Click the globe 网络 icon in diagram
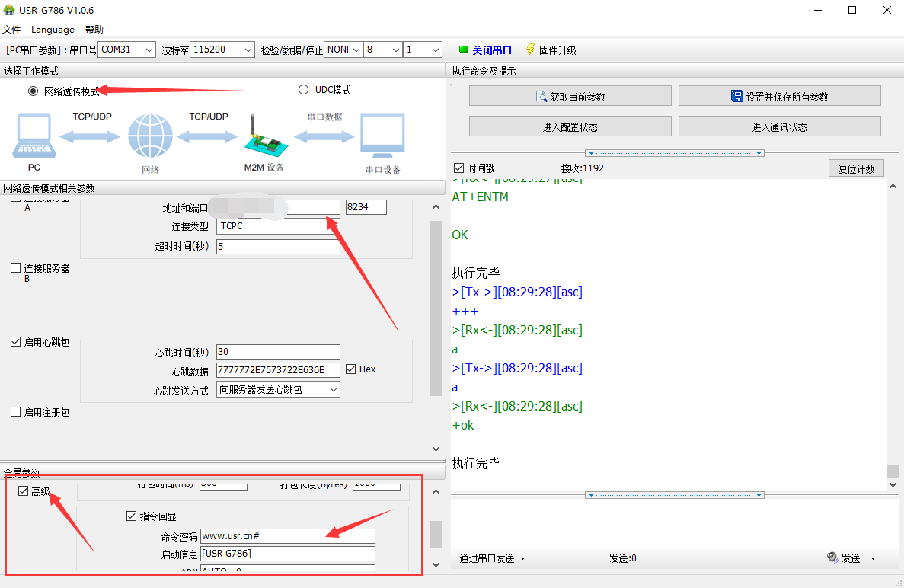 click(150, 137)
